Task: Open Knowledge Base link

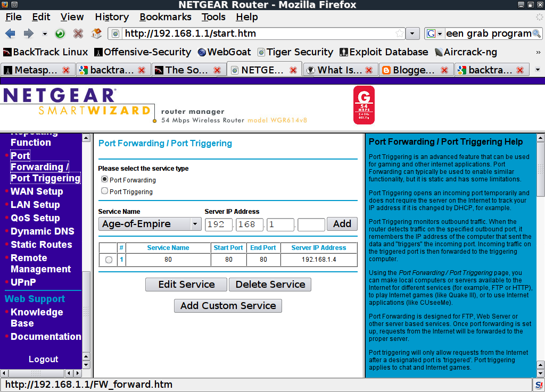Action: [x=37, y=318]
